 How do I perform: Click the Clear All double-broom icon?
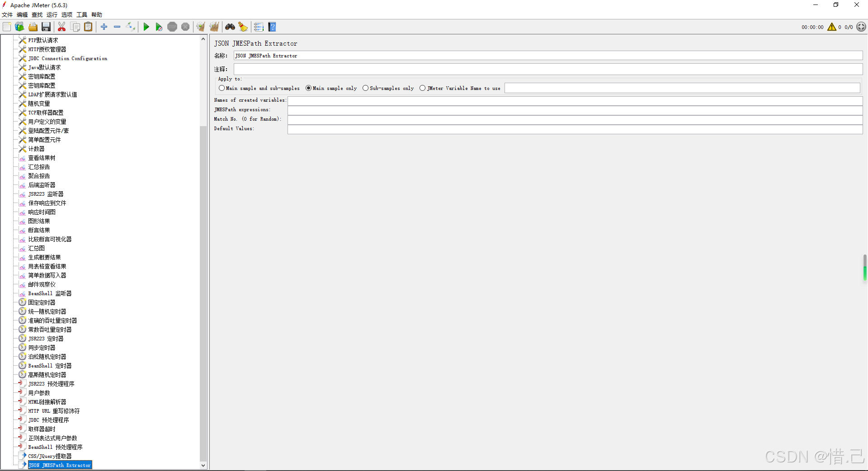coord(214,27)
